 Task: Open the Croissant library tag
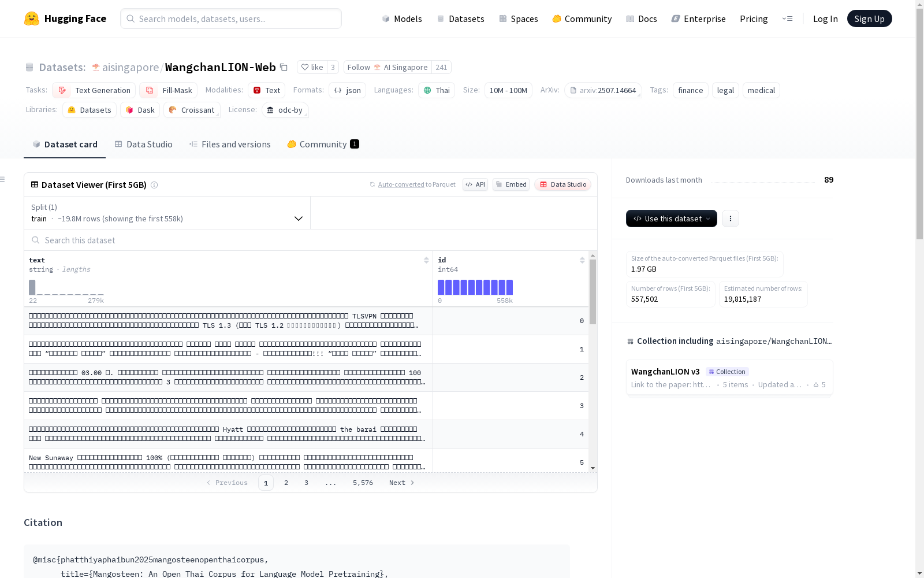(192, 110)
